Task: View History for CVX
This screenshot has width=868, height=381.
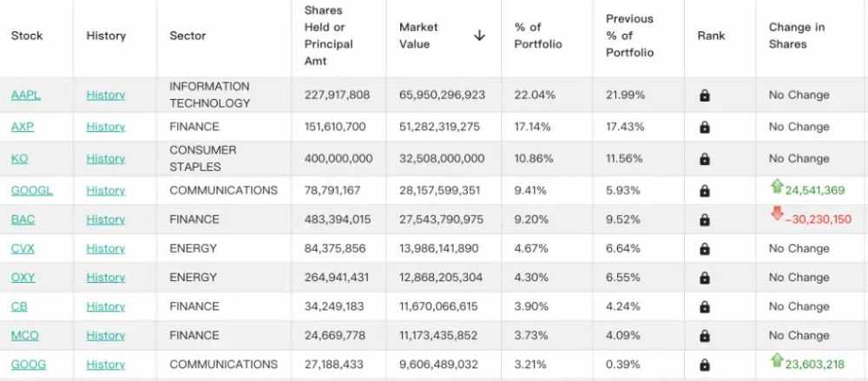Action: (x=105, y=248)
